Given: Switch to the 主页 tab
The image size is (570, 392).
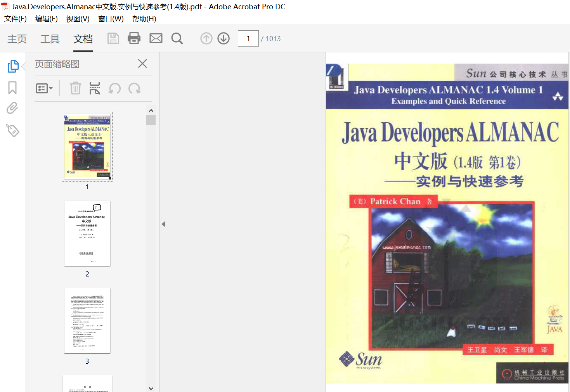Looking at the screenshot, I should click(17, 39).
